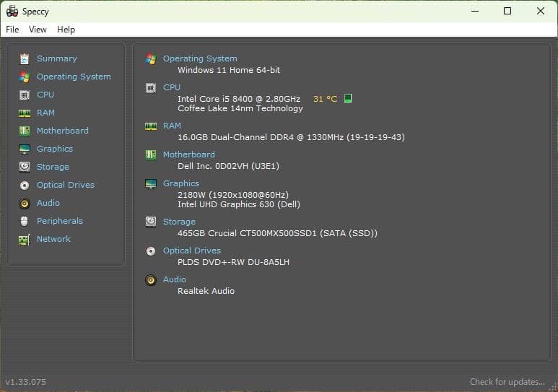Click the Windows flag icon in summary pane

pyautogui.click(x=151, y=59)
